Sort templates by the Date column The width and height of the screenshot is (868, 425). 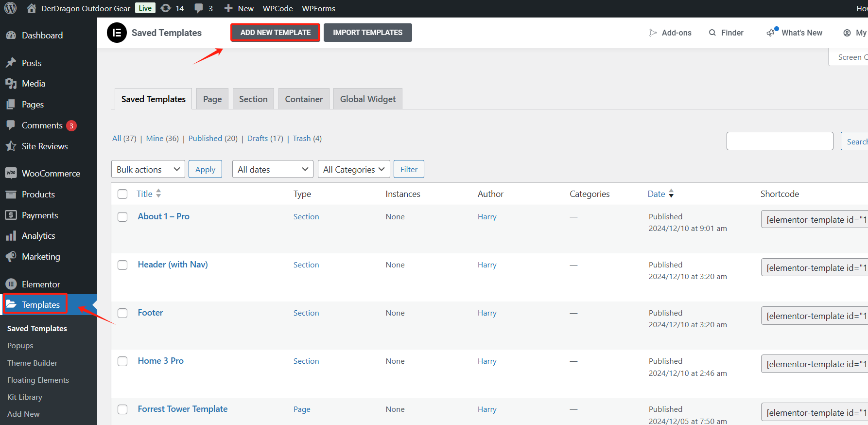click(656, 194)
